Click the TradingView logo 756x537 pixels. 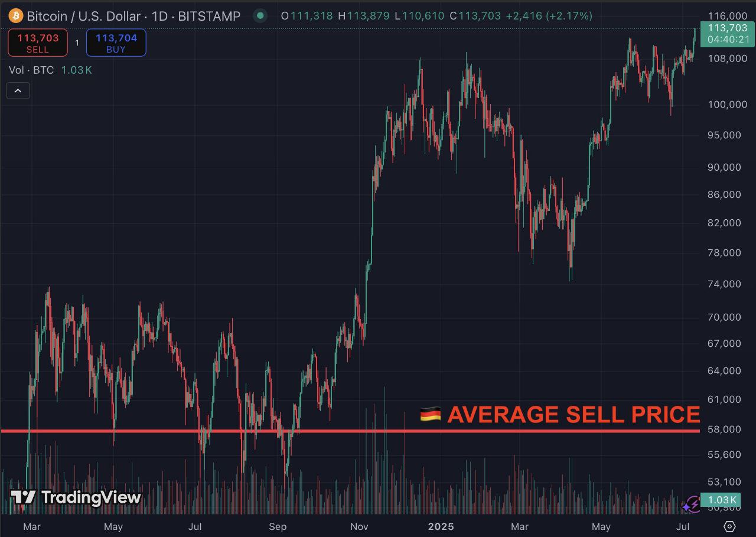[x=76, y=498]
